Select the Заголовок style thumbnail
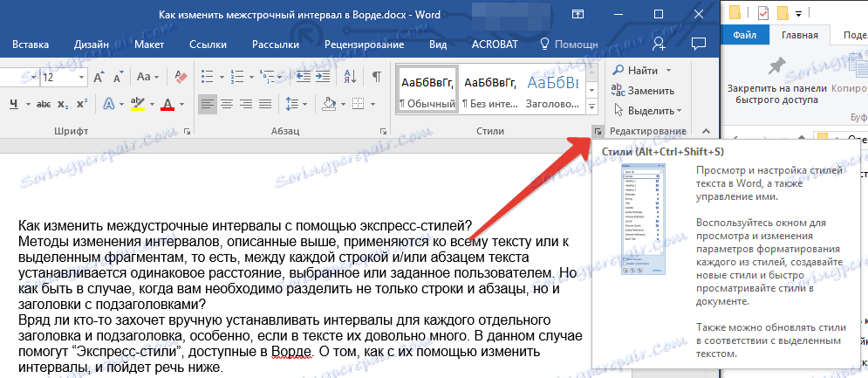 [x=552, y=90]
